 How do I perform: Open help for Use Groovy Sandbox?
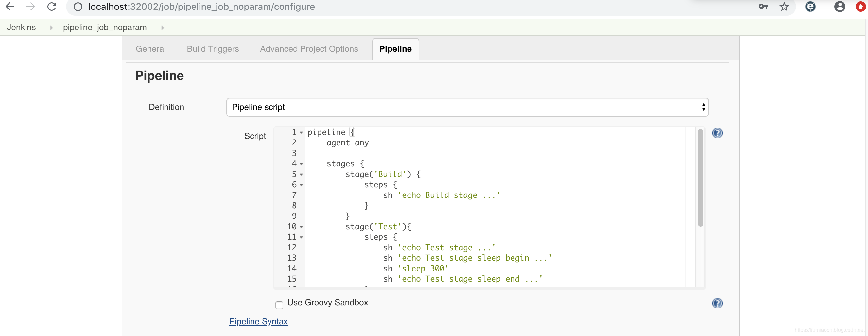717,303
